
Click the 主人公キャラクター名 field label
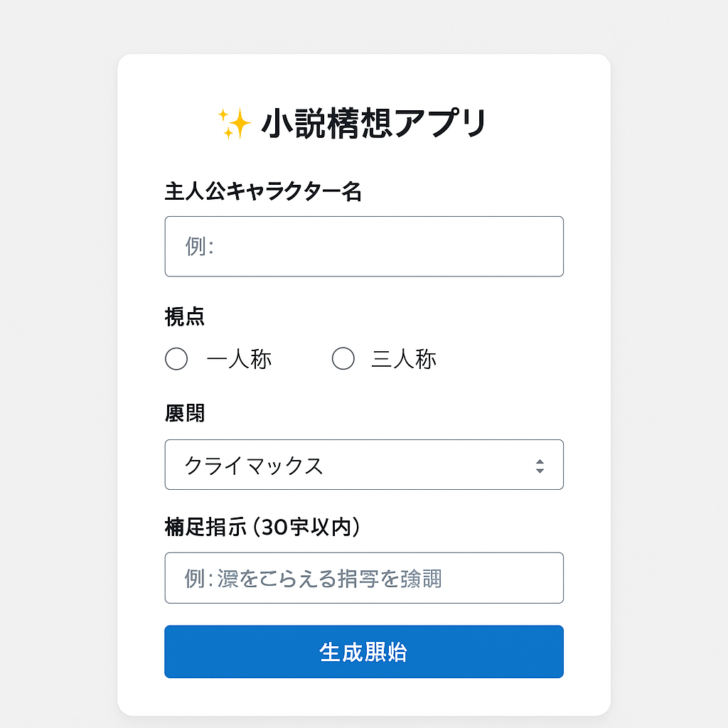(x=263, y=191)
